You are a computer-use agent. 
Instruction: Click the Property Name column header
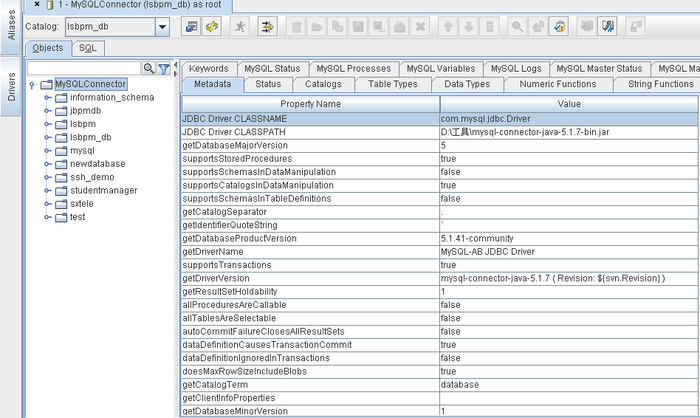(x=309, y=103)
